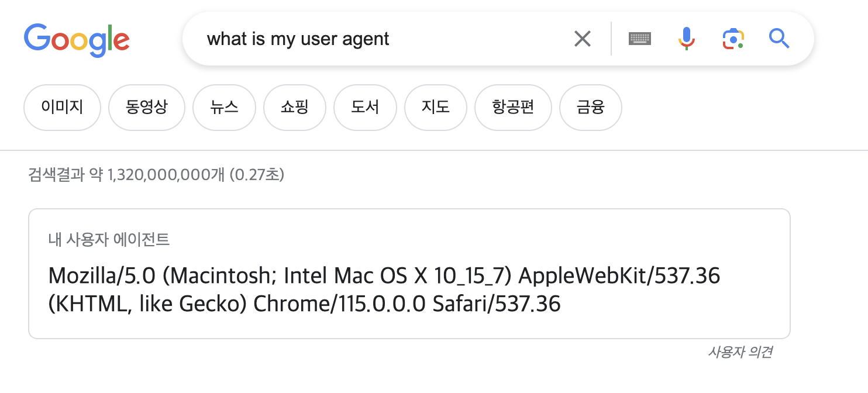Switch to 지도 results
The height and width of the screenshot is (393, 868).
(436, 108)
